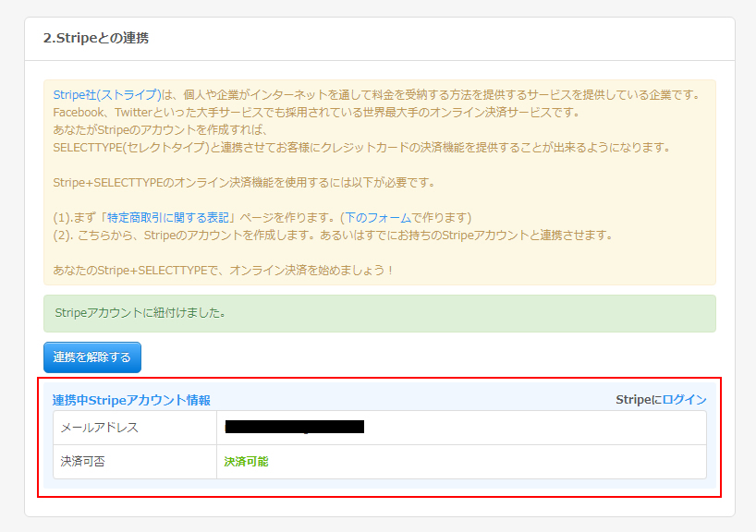Click the 連携中Stripeアカウント情報 heading
This screenshot has height=532, width=756.
131,401
